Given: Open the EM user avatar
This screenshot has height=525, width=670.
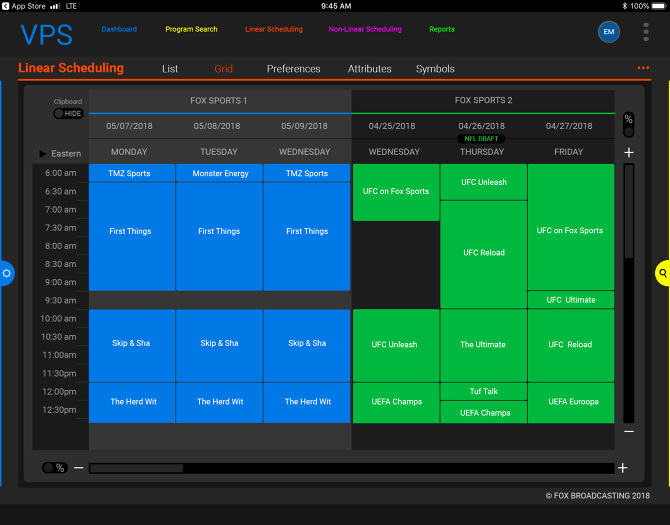Looking at the screenshot, I should [x=608, y=32].
